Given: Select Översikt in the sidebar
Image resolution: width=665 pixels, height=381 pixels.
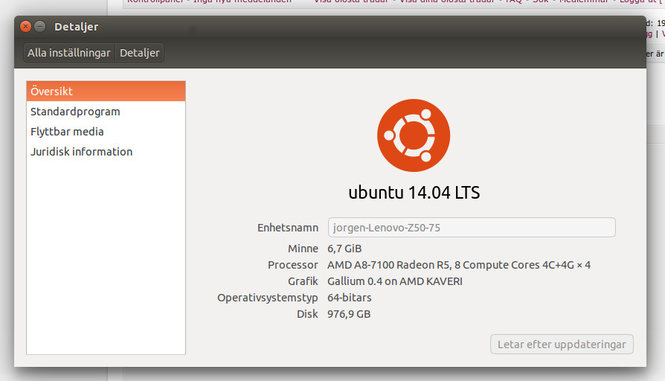Looking at the screenshot, I should (106, 91).
